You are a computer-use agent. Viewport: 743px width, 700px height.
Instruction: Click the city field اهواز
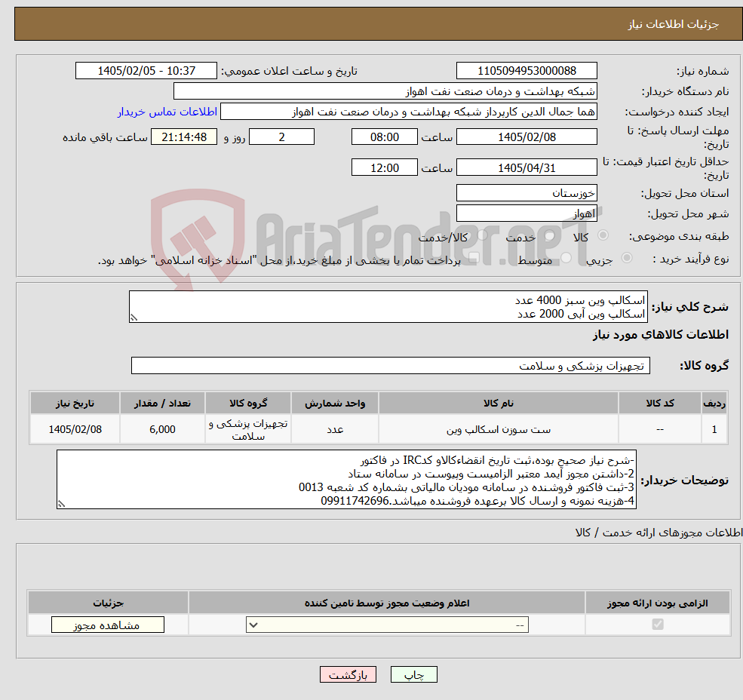coord(527,213)
